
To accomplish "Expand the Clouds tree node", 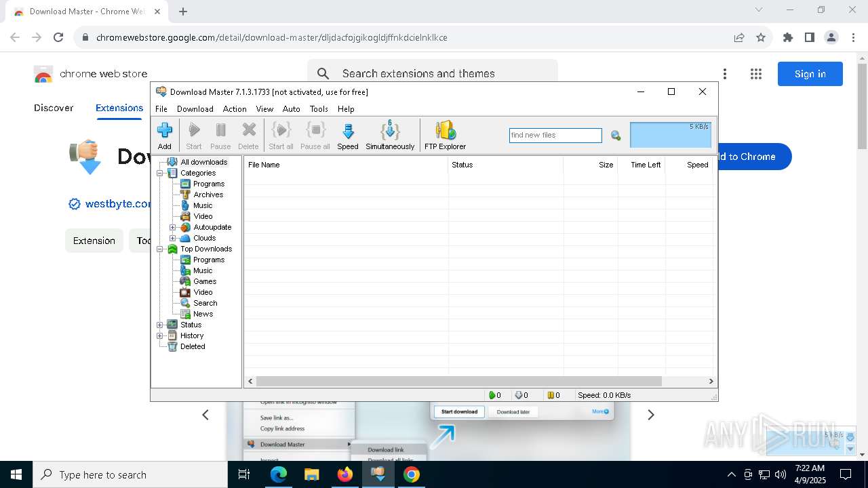I will [172, 238].
